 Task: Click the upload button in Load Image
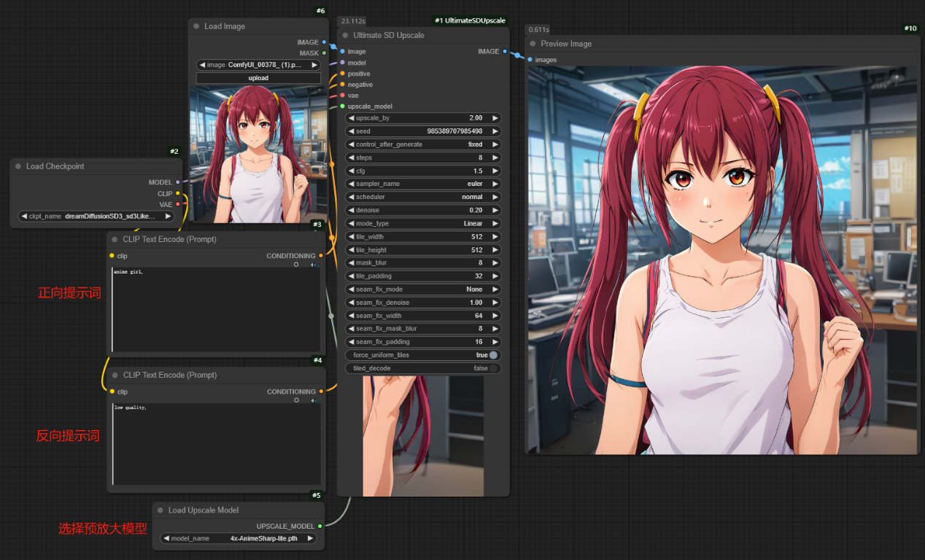tap(258, 78)
